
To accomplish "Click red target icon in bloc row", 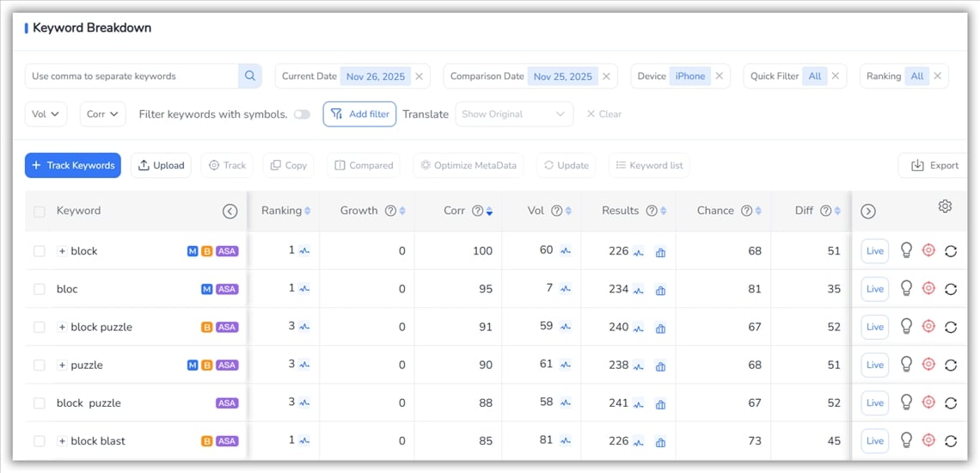I will tap(928, 289).
